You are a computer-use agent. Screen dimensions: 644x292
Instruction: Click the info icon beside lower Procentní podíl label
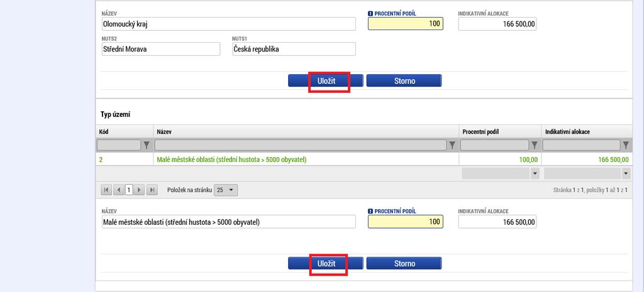(370, 211)
